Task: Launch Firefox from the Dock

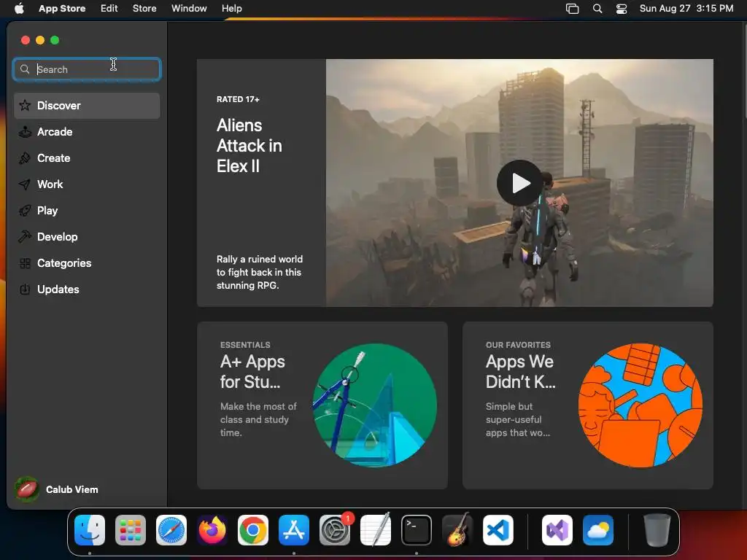Action: [212, 530]
